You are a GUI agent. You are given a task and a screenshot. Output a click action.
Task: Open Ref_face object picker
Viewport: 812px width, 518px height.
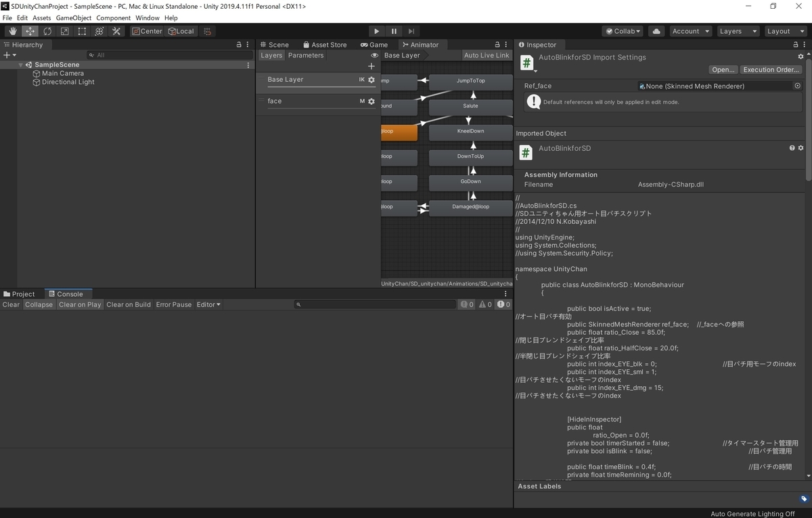(797, 86)
